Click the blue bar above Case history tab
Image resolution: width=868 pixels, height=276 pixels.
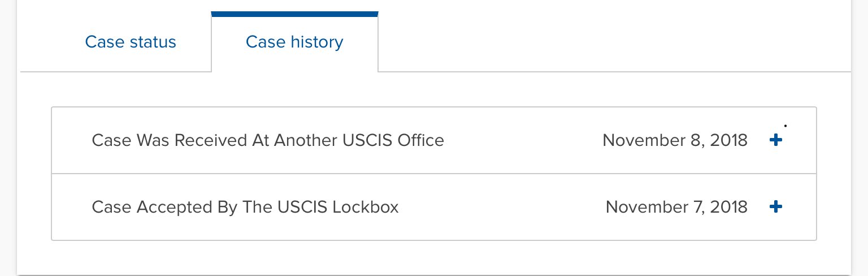tap(294, 14)
